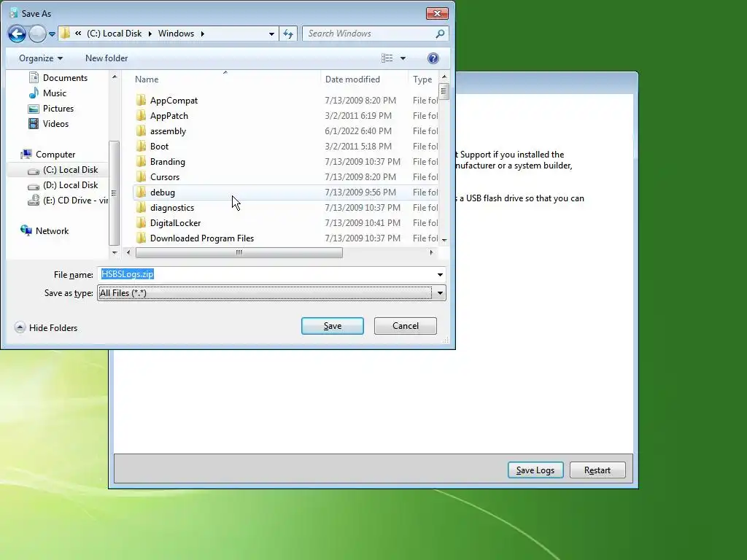Image resolution: width=747 pixels, height=560 pixels.
Task: Click the Refresh button by address bar
Action: 288,34
